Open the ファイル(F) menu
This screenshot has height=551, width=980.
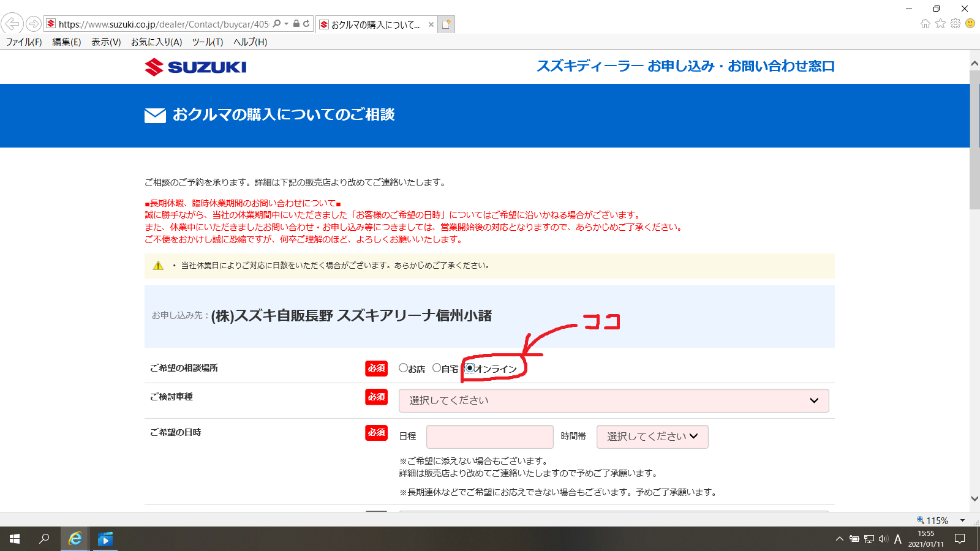coord(24,42)
